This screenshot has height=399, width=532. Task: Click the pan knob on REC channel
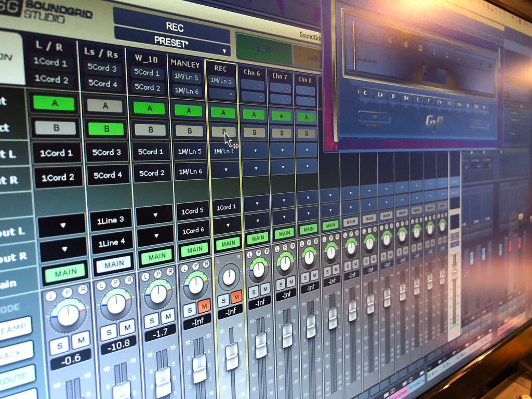coord(229,277)
